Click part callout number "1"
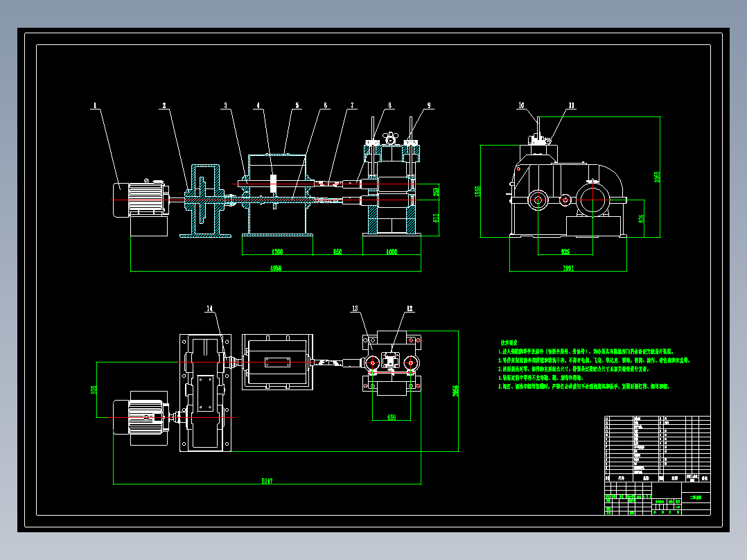 coord(95,105)
